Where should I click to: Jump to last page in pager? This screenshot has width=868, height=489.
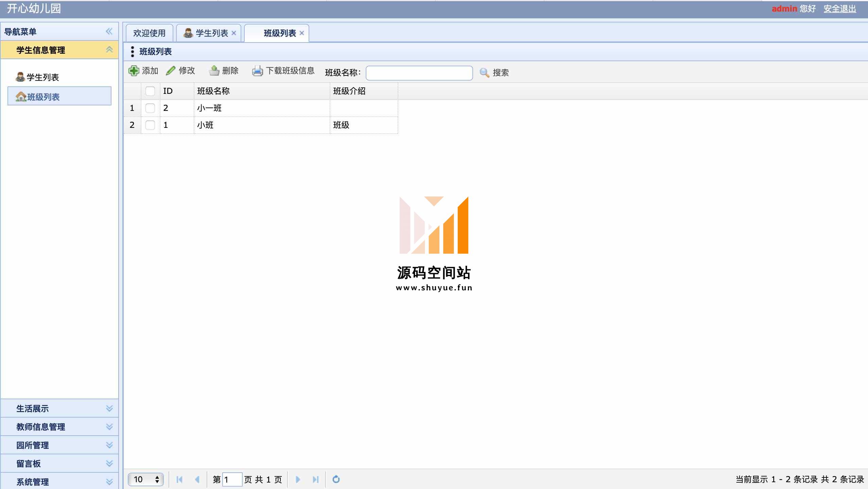click(x=315, y=479)
